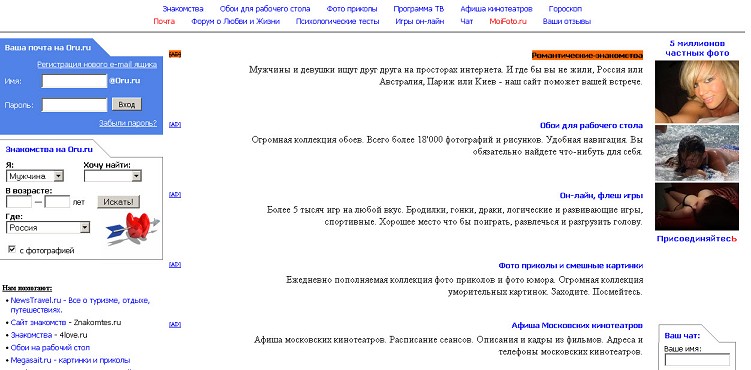The height and width of the screenshot is (370, 751).
Task: Click AD marker beside Фото приколы heading
Action: (175, 264)
